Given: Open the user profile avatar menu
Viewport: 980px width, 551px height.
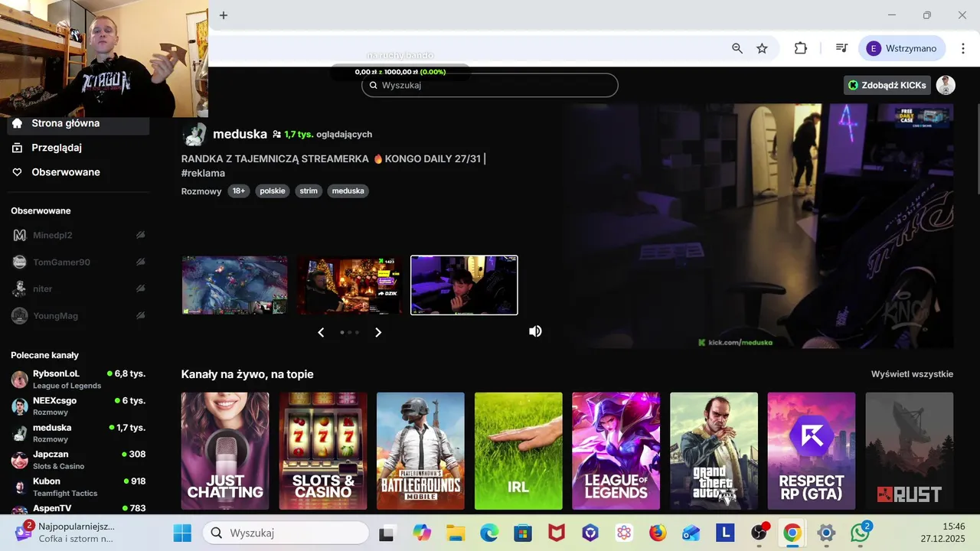Looking at the screenshot, I should tap(946, 85).
